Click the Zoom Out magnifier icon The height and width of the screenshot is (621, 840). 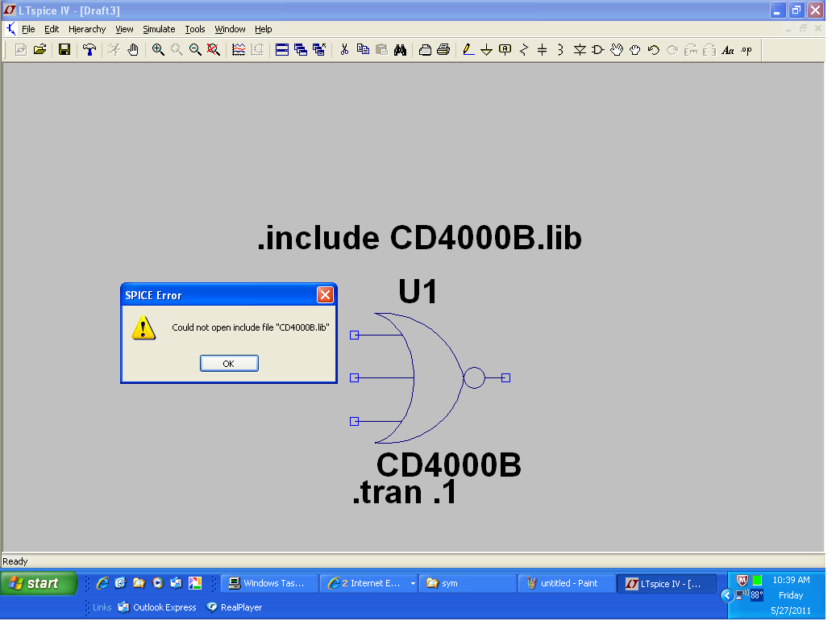195,50
